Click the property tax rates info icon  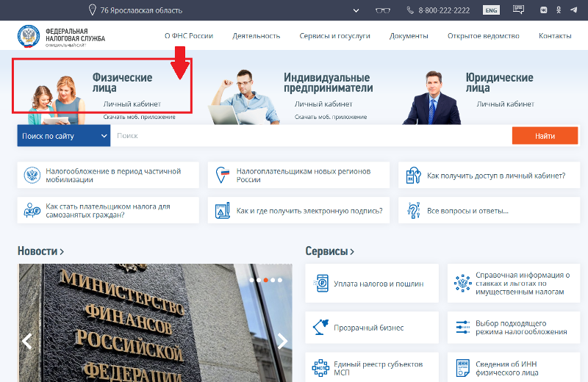[x=463, y=283]
